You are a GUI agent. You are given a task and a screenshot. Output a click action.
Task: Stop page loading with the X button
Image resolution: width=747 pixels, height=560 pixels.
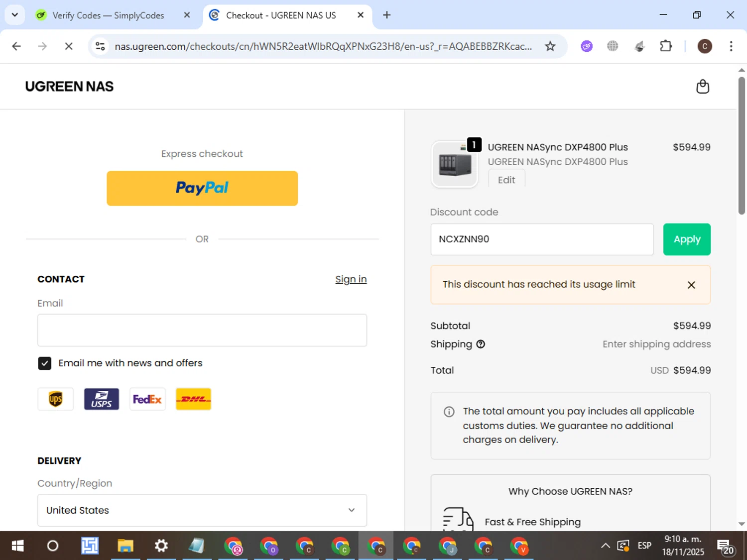(69, 46)
